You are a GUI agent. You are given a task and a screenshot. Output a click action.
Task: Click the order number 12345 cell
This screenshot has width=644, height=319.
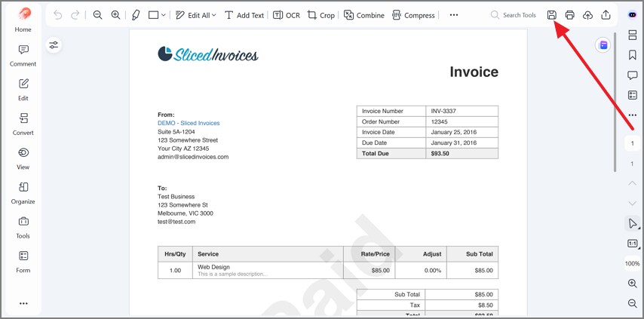[462, 121]
